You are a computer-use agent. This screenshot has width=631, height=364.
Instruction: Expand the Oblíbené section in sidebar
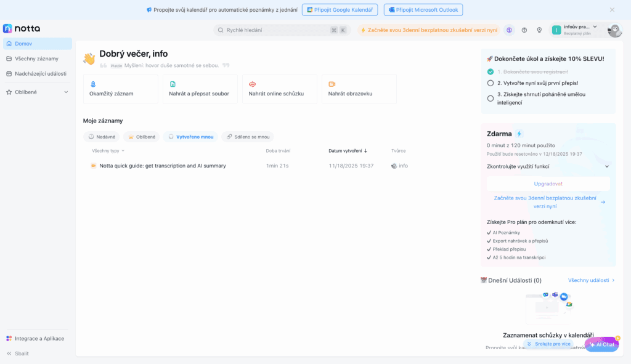point(66,92)
